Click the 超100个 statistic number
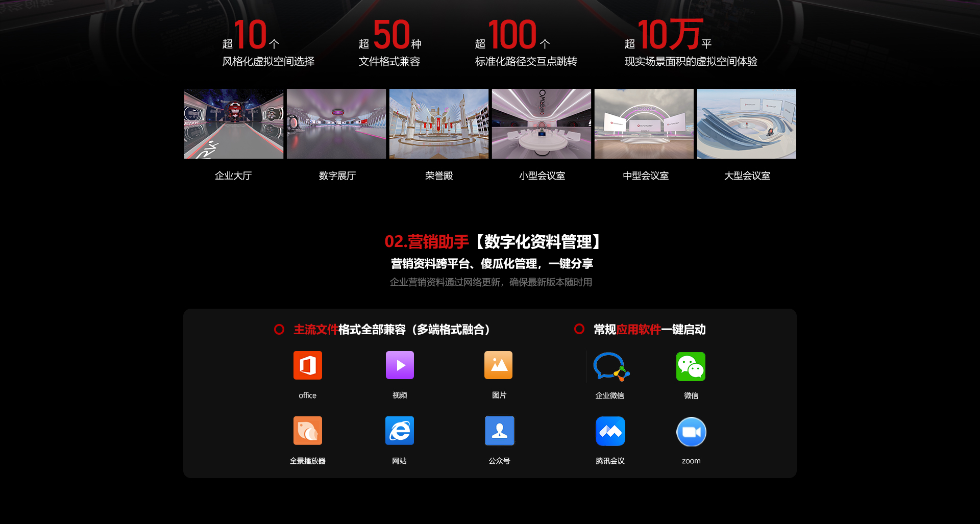 click(512, 34)
